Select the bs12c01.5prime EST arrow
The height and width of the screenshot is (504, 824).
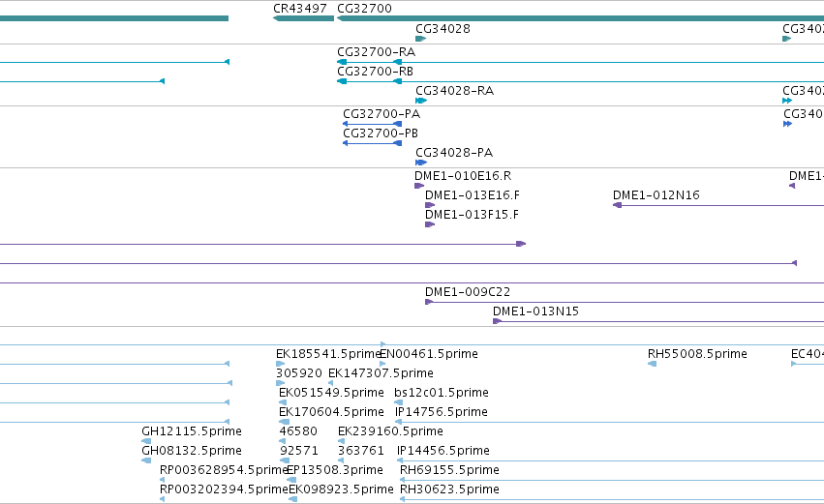pos(398,402)
